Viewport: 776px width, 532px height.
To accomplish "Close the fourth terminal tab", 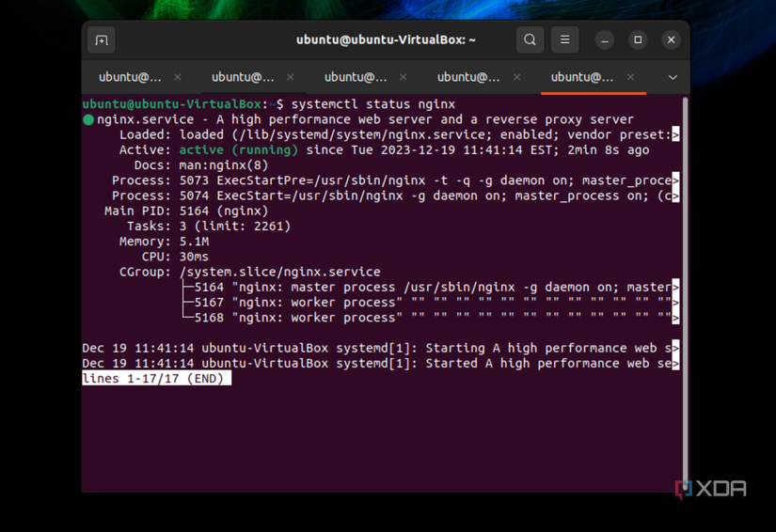I will pos(516,77).
